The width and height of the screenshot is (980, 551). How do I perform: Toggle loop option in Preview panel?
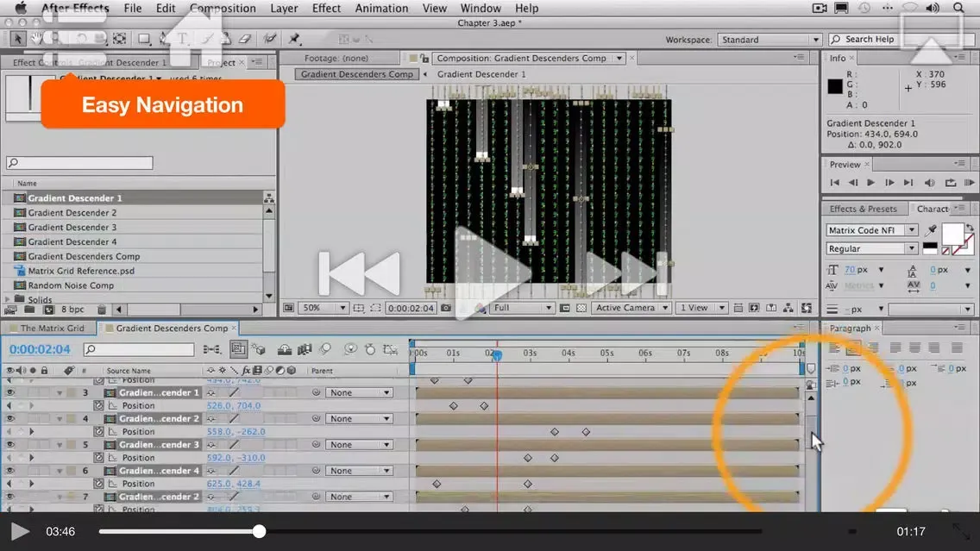click(950, 183)
